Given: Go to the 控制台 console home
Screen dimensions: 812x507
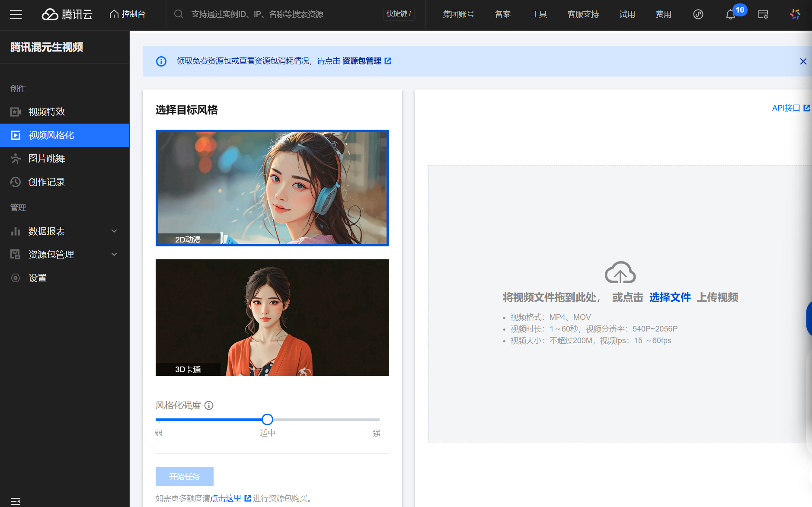Looking at the screenshot, I should pos(128,14).
